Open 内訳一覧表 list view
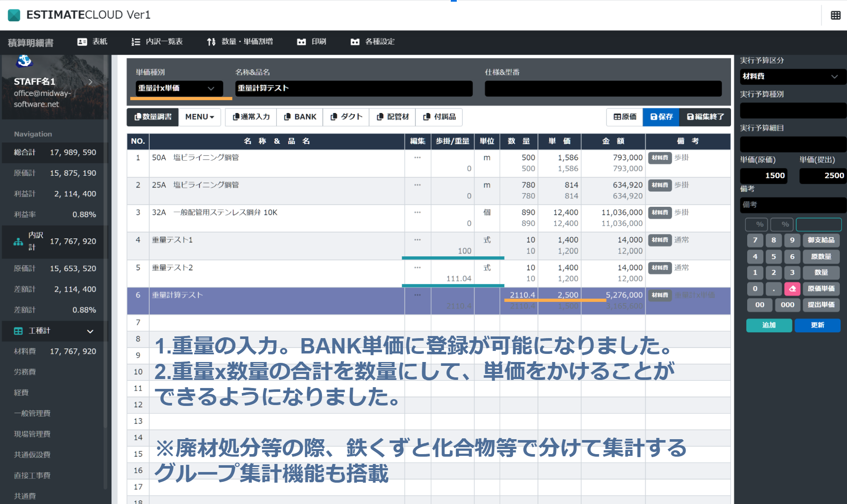 [157, 42]
